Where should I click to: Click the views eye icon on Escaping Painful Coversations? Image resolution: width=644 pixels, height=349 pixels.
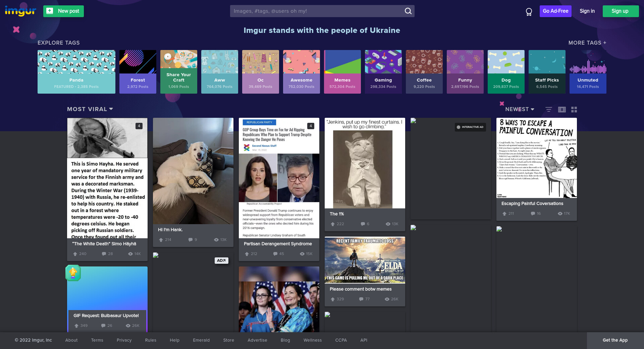click(560, 214)
